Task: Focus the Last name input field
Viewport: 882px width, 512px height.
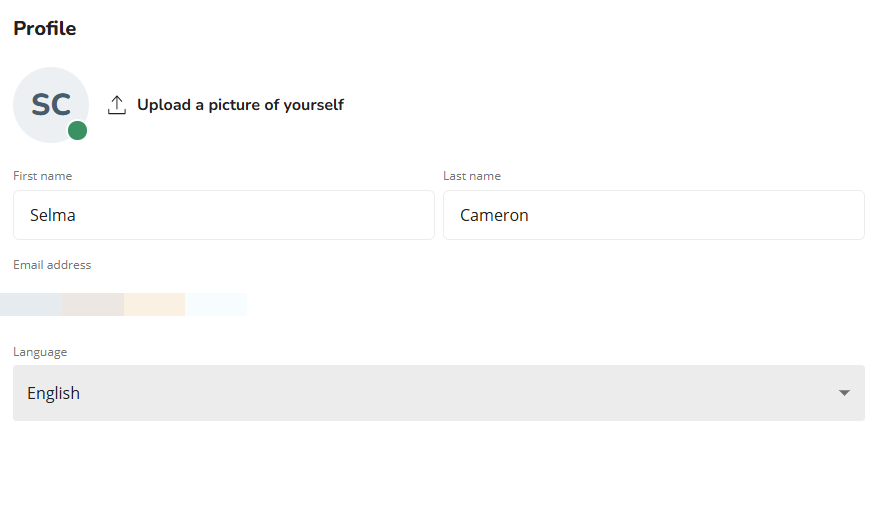Action: [x=654, y=215]
